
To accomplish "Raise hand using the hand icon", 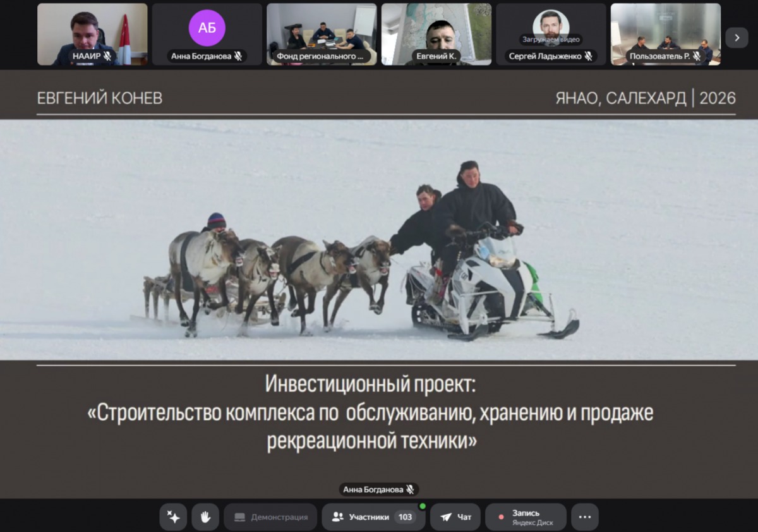I will 205,517.
